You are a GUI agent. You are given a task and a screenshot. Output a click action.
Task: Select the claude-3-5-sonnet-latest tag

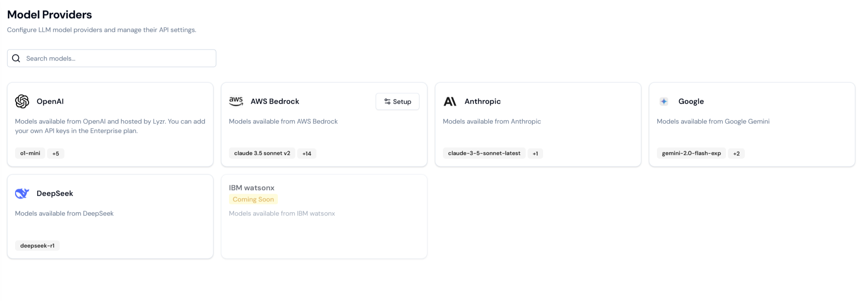pos(484,153)
